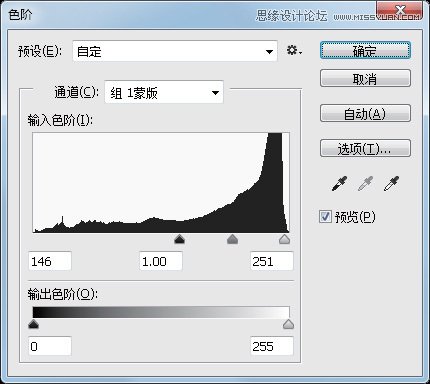Close the 色阶 dialog window

pos(400,10)
